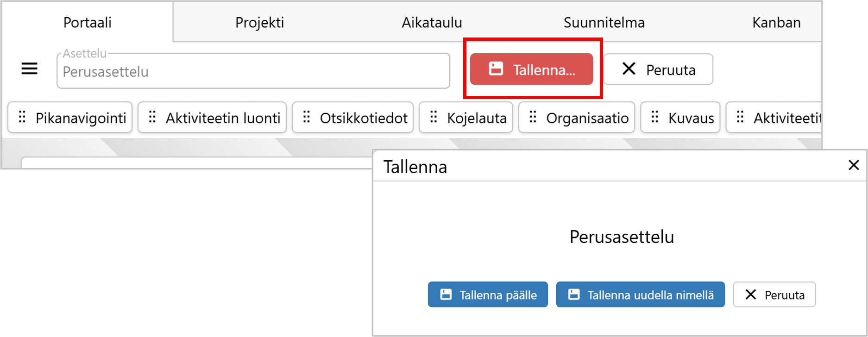Click the red Tallenna... button
The width and height of the screenshot is (868, 337).
(531, 69)
